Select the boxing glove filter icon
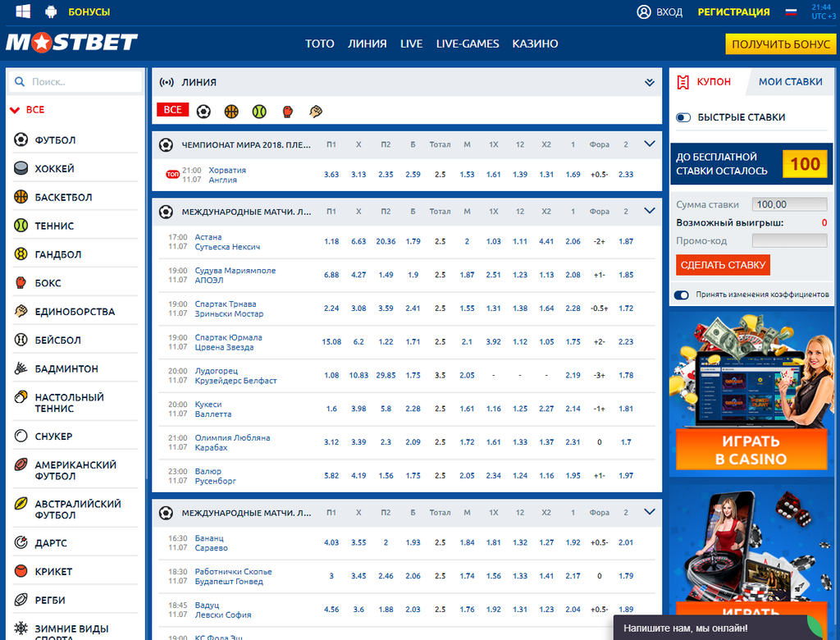Image resolution: width=840 pixels, height=640 pixels. click(x=287, y=109)
